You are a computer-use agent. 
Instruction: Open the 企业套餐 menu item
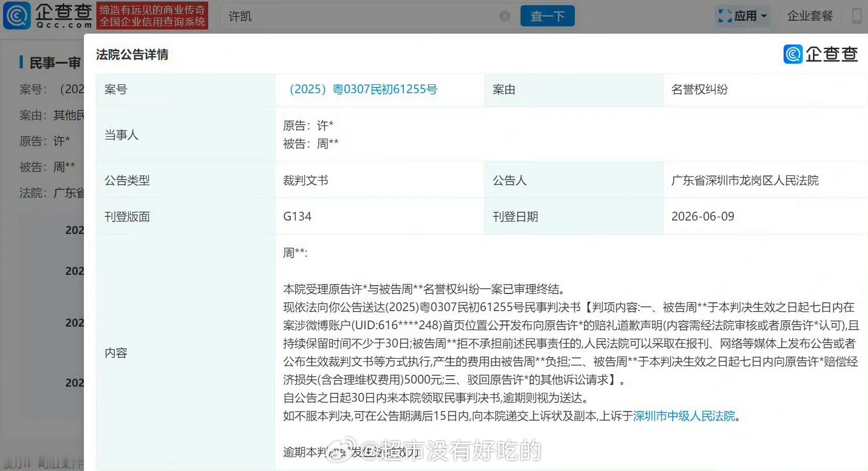810,16
